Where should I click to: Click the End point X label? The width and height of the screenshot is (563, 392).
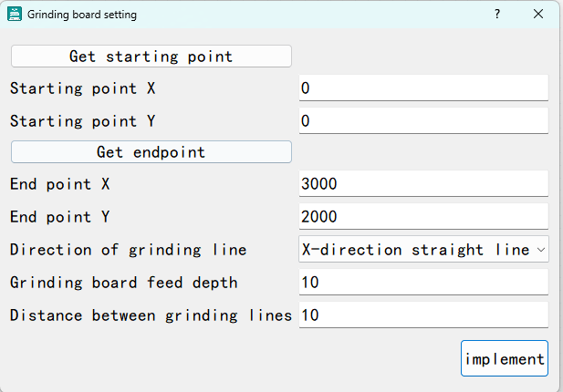pos(59,184)
